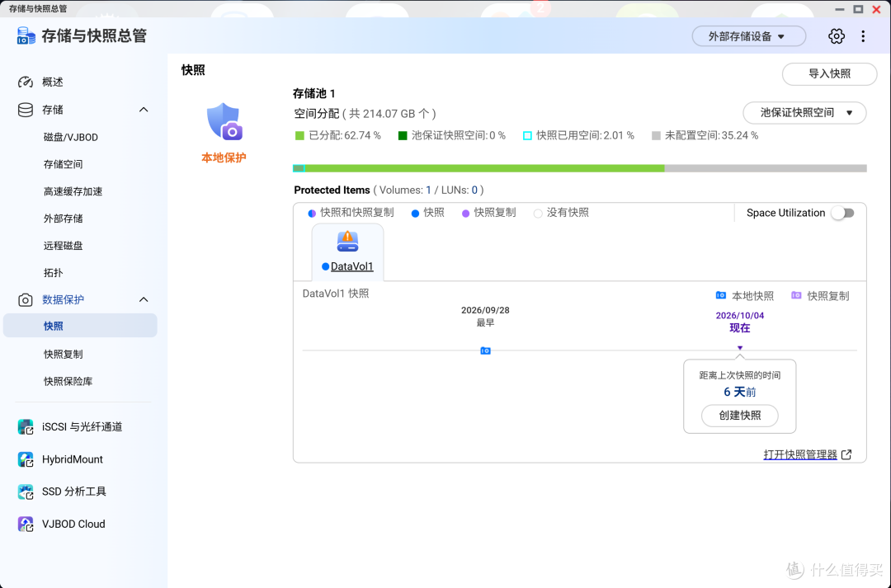Launch VJBOD Cloud from the sidebar
The width and height of the screenshot is (891, 588).
pos(73,524)
